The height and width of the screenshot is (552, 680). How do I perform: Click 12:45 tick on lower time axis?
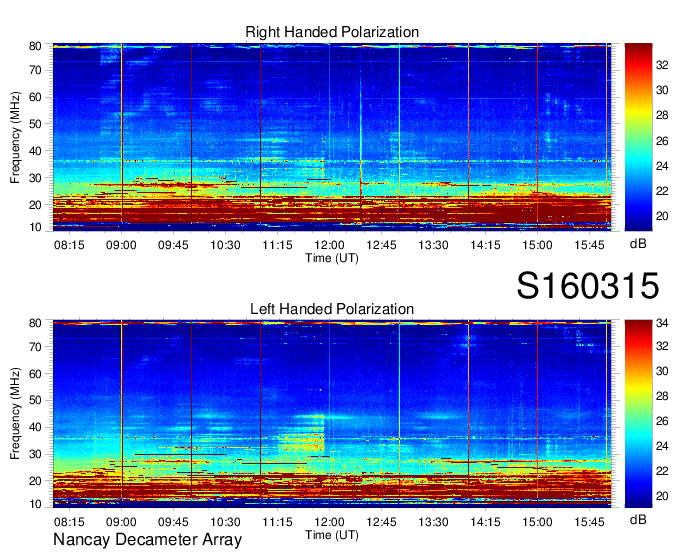click(x=381, y=522)
